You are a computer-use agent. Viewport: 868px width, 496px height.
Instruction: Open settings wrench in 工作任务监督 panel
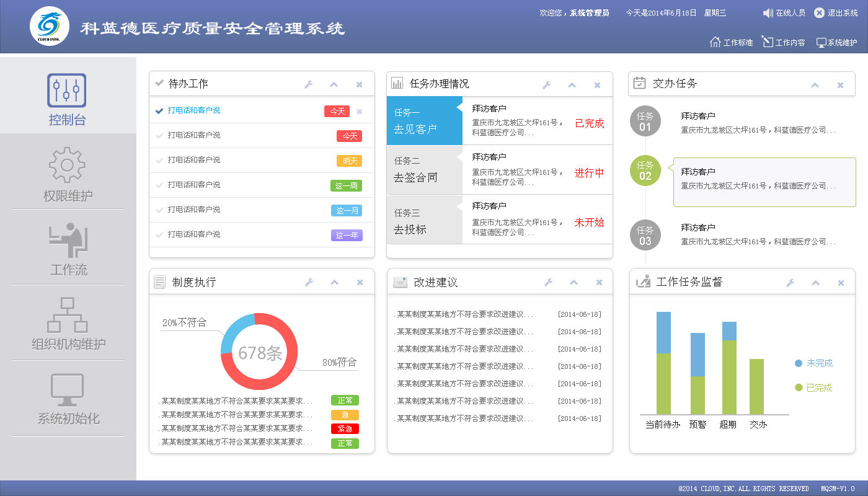click(x=790, y=283)
